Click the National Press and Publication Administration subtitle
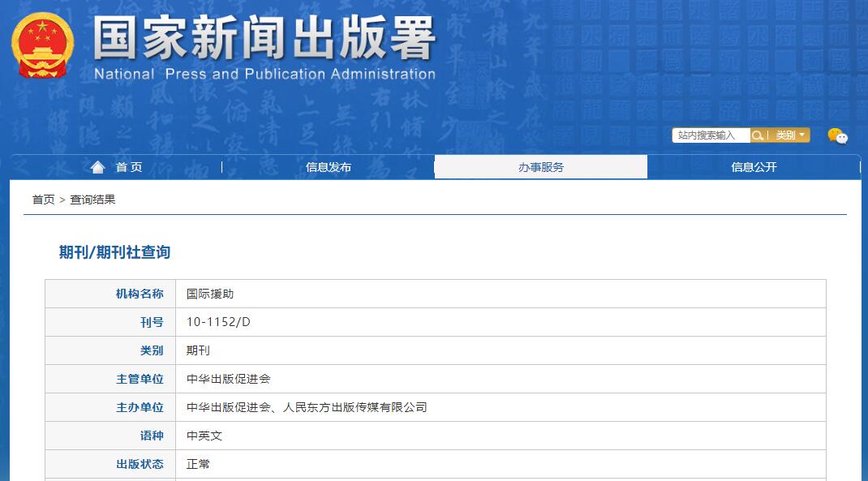The height and width of the screenshot is (481, 868). click(264, 74)
